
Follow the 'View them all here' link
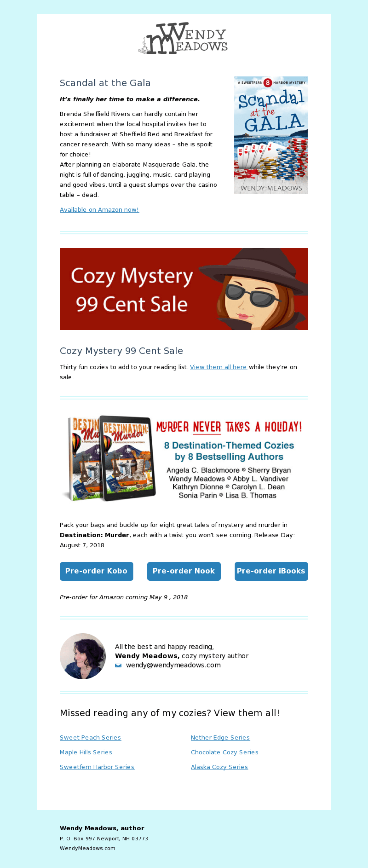pyautogui.click(x=218, y=367)
